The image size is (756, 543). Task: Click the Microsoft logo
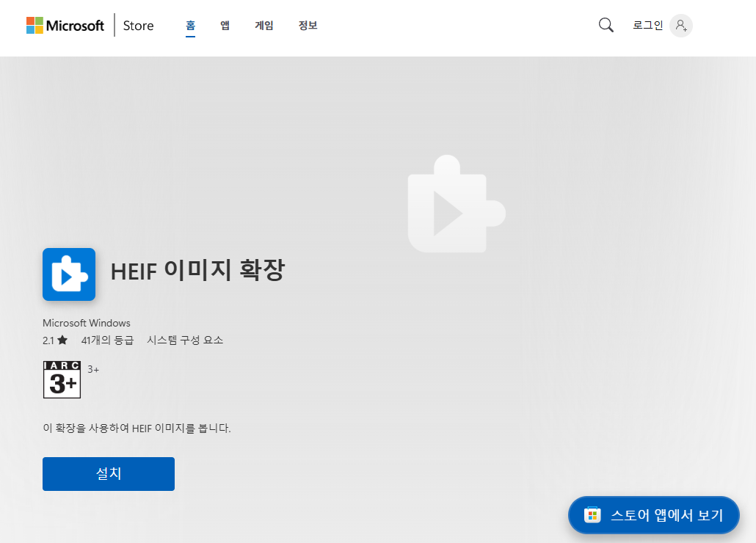click(65, 26)
